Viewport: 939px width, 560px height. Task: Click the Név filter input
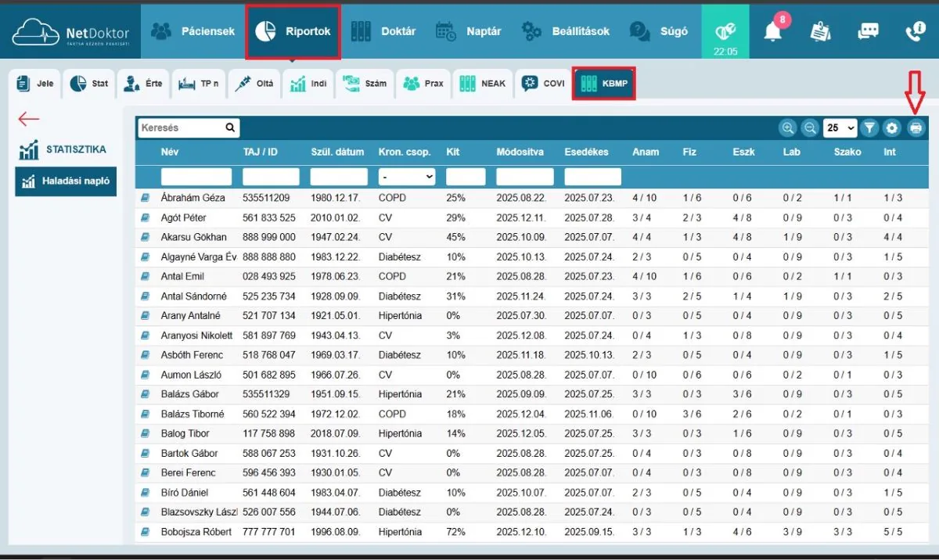coord(196,177)
